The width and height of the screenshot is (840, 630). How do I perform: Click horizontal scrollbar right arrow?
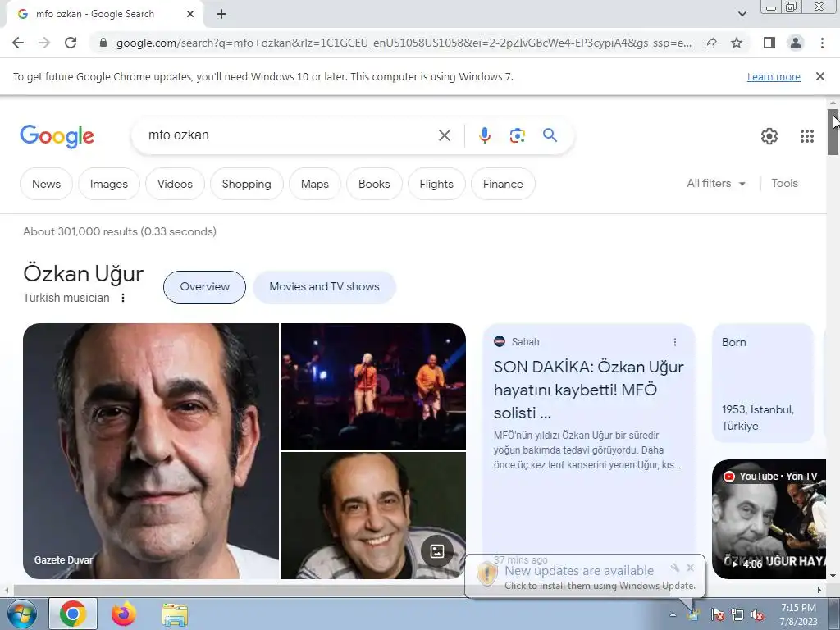tap(819, 590)
